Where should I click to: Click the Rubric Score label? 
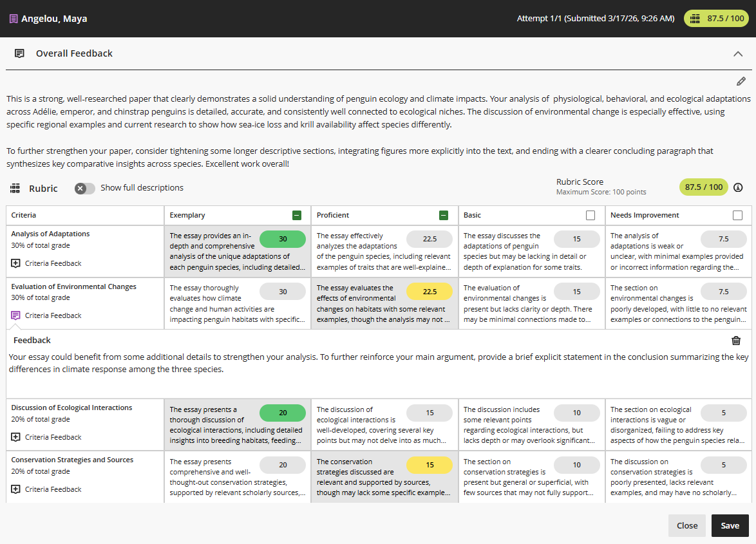pyautogui.click(x=580, y=182)
